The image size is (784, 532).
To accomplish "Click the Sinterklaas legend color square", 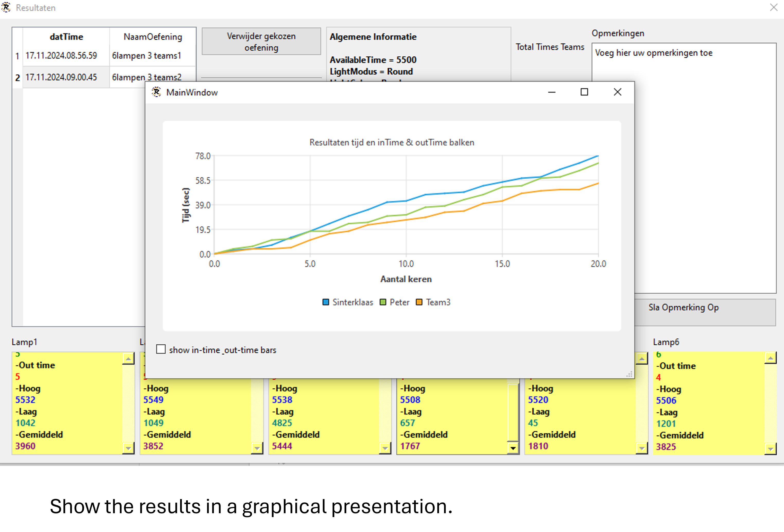I will pos(325,302).
